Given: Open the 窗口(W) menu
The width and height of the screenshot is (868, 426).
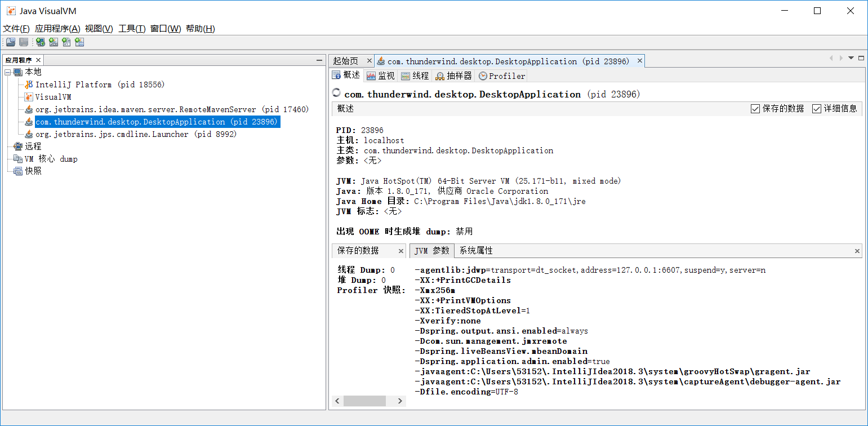Looking at the screenshot, I should click(x=166, y=29).
